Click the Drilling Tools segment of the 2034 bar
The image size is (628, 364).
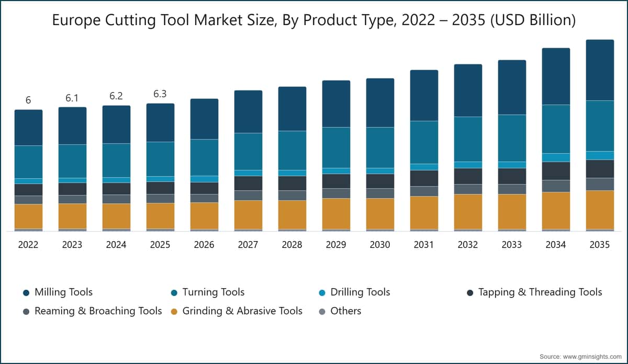(x=556, y=157)
